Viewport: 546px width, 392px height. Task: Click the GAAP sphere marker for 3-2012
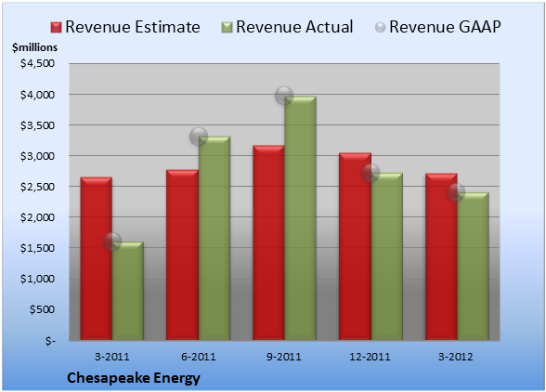pyautogui.click(x=456, y=192)
